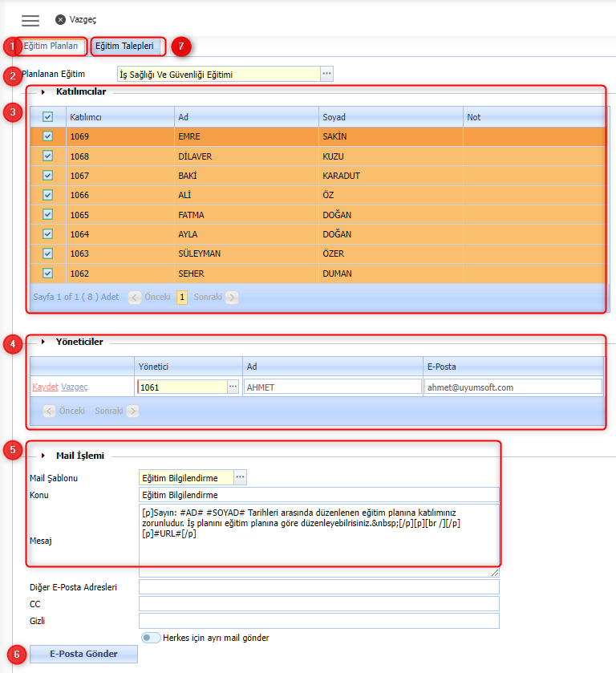
Task: Click the E-Posta Gönder button
Action: point(83,654)
